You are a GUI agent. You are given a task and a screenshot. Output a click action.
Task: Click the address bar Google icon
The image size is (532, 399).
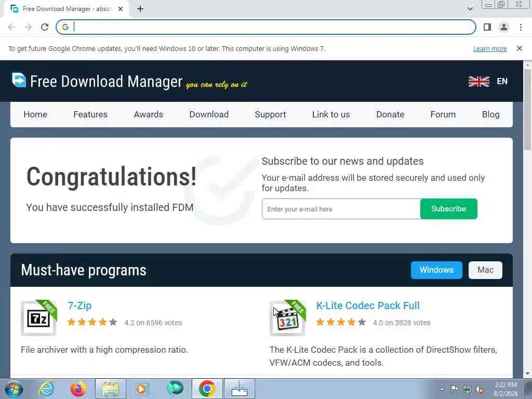(65, 27)
